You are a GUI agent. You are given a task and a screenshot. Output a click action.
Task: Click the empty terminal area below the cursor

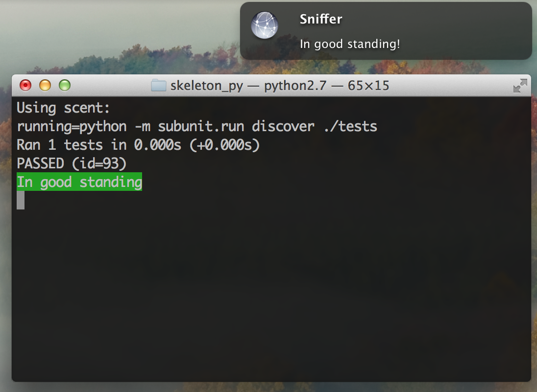(271, 294)
